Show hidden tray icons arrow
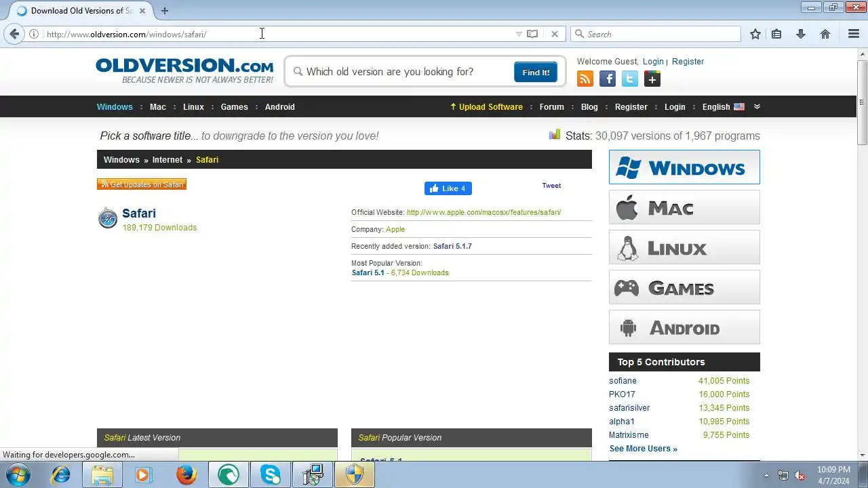Screen dimensions: 868x488 766,475
